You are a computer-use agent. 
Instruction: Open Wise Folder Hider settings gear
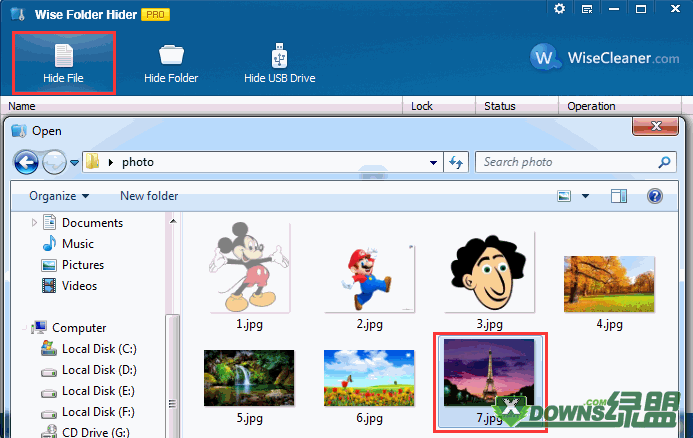(x=560, y=8)
